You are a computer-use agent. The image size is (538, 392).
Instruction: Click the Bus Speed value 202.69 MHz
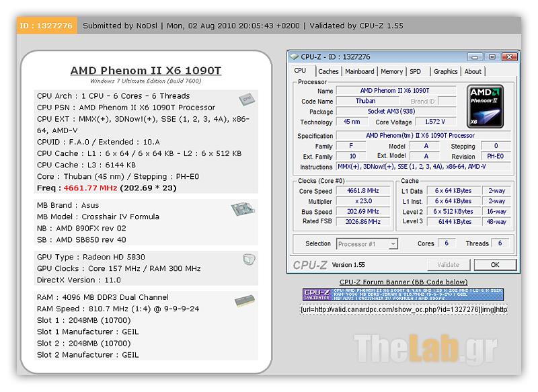[363, 211]
